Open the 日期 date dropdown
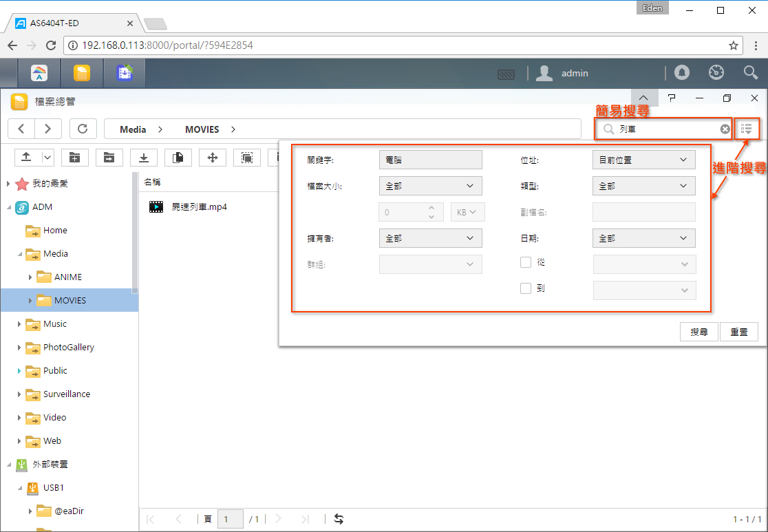 (x=644, y=238)
